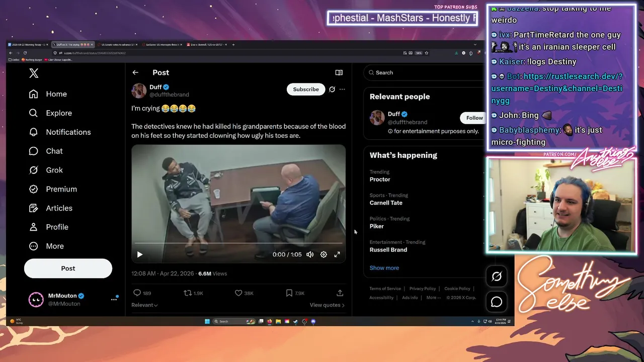This screenshot has width=644, height=362.
Task: Open a new browser tab
Action: pos(233,45)
